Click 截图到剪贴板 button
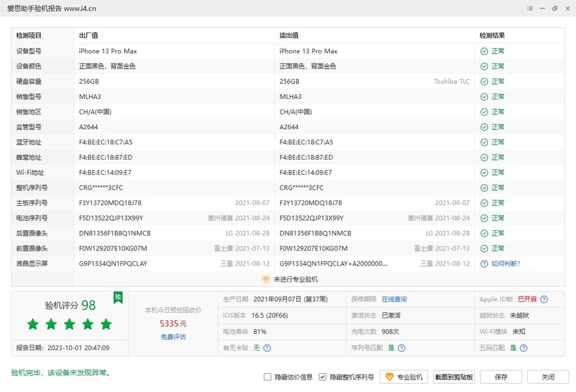 453,377
